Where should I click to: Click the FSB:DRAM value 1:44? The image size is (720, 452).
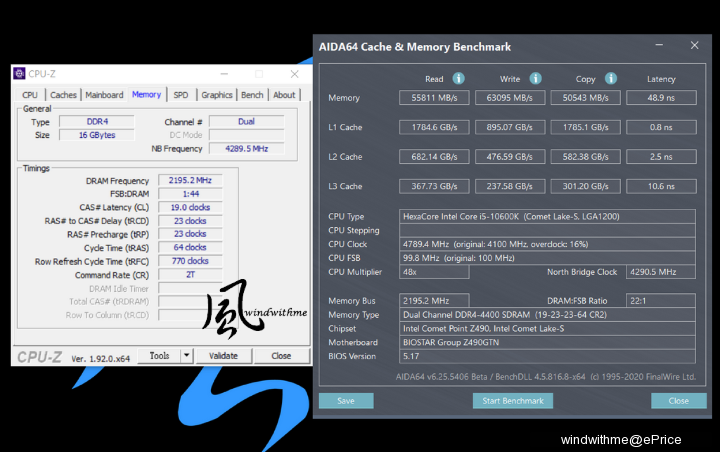point(190,193)
